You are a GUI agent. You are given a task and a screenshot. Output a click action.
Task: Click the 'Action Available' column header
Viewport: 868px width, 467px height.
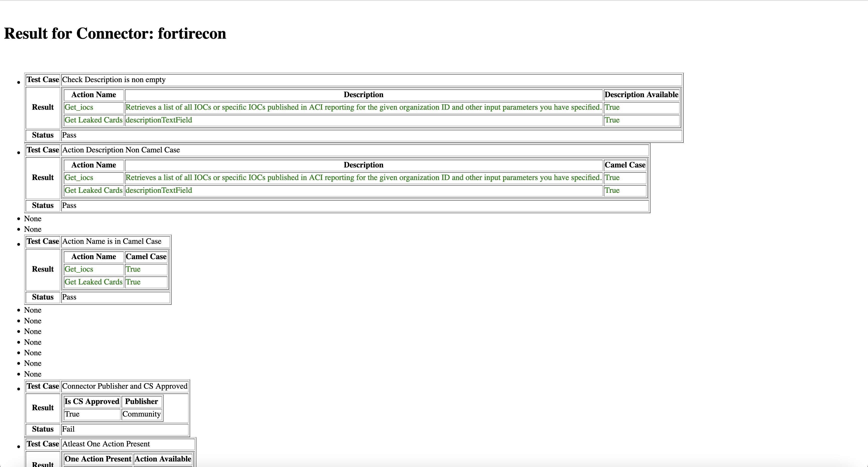point(163,459)
